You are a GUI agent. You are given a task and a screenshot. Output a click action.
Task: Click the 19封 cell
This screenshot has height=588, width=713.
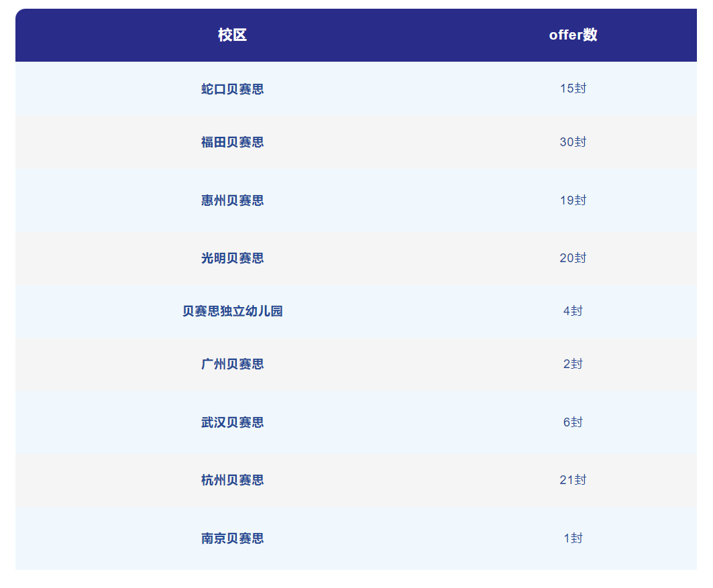click(573, 200)
